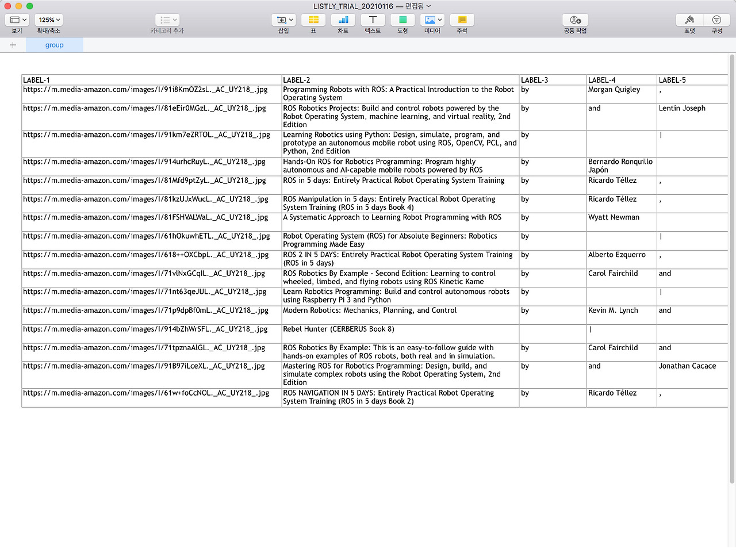Select image URL cell containing 71p9dpBf0mL

tap(152, 315)
